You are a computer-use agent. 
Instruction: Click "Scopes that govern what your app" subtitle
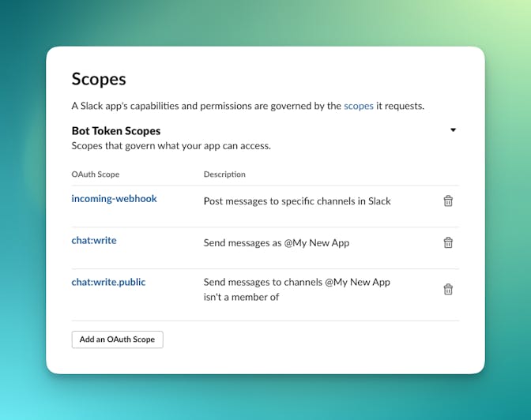point(171,146)
